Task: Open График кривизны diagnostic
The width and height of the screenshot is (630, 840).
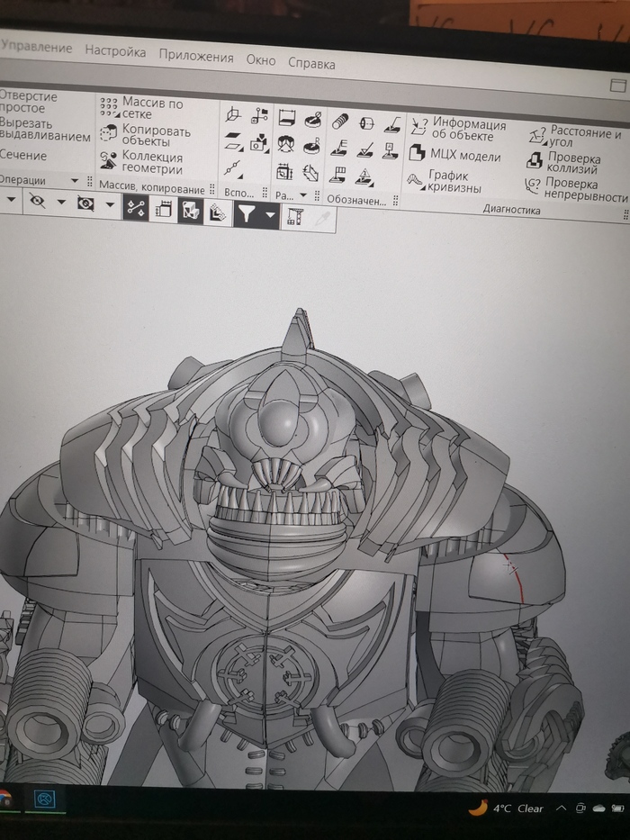Action: [x=444, y=182]
